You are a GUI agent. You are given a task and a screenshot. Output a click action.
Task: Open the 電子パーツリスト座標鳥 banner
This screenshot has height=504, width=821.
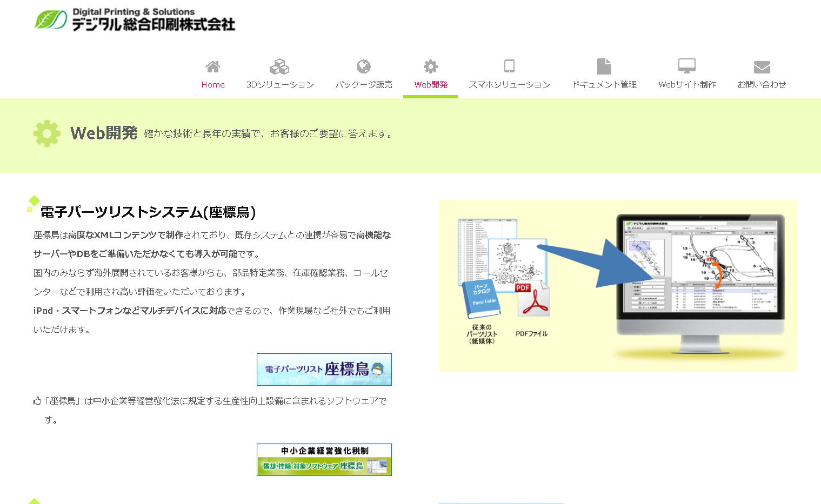[324, 369]
